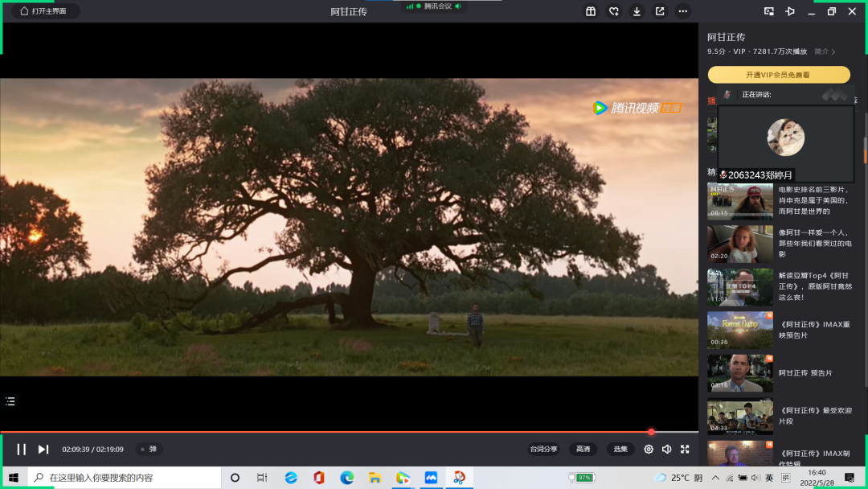Open player settings gear icon

pos(649,449)
